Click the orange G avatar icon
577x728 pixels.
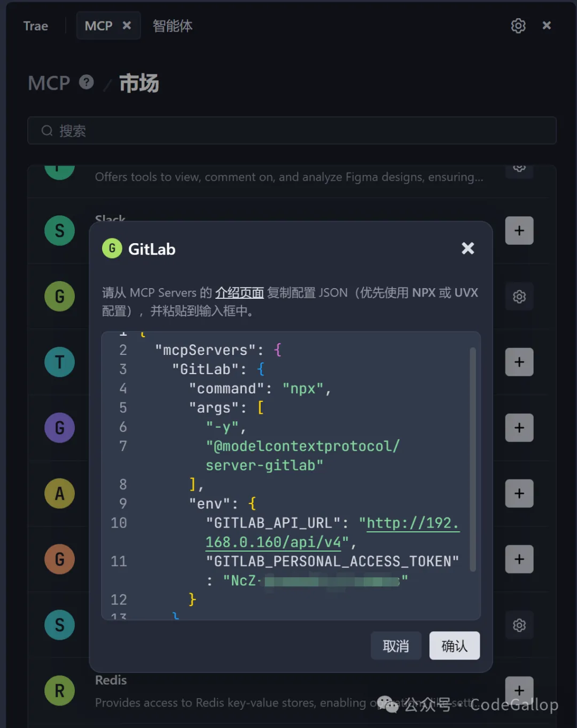tap(59, 559)
